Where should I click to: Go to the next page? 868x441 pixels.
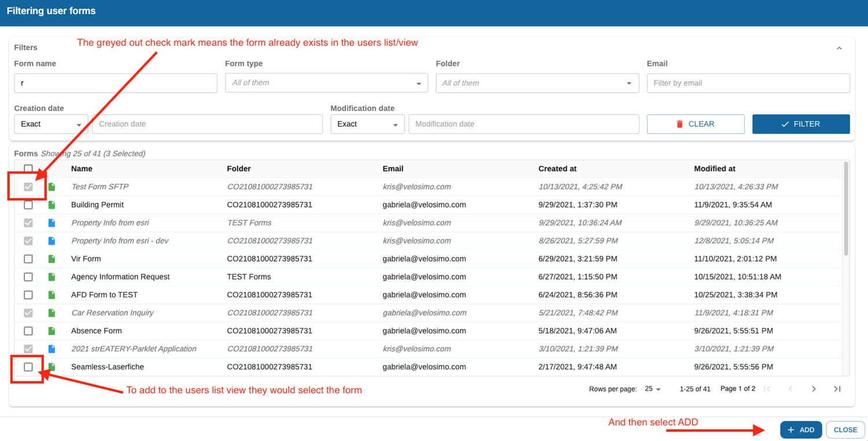(814, 389)
